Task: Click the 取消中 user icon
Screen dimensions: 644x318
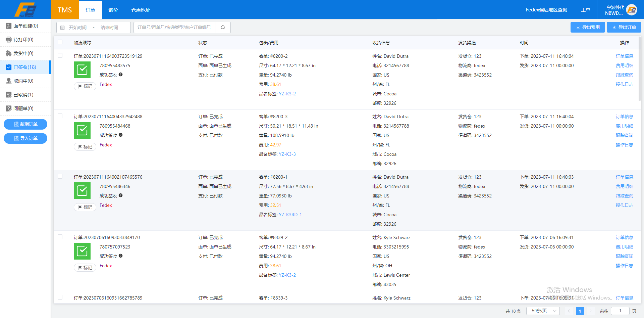Action: point(9,81)
